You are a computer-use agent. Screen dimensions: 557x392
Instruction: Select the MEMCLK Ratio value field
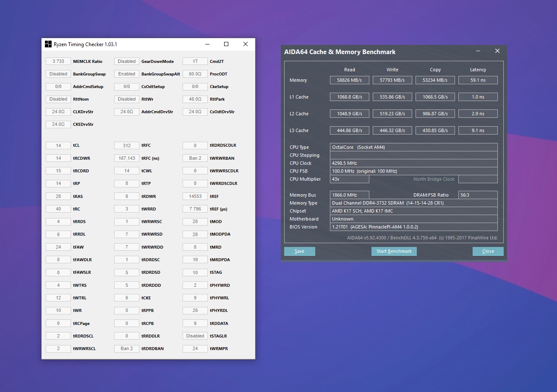click(58, 61)
